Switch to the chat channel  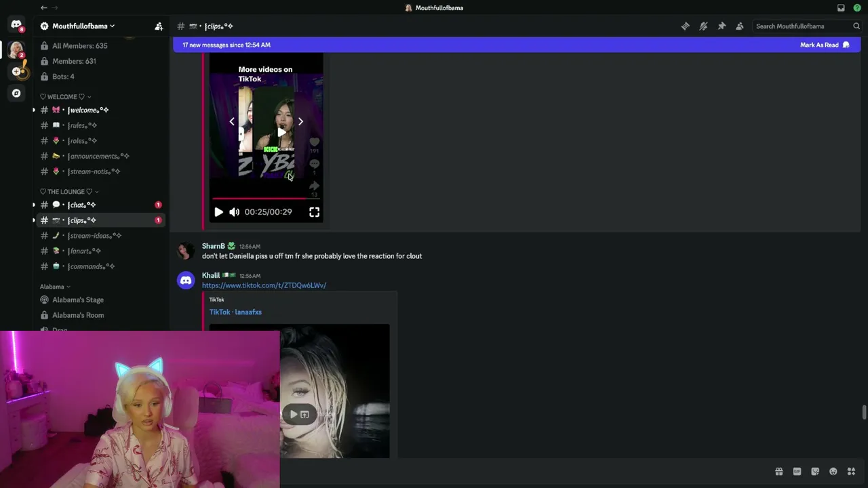pyautogui.click(x=100, y=205)
